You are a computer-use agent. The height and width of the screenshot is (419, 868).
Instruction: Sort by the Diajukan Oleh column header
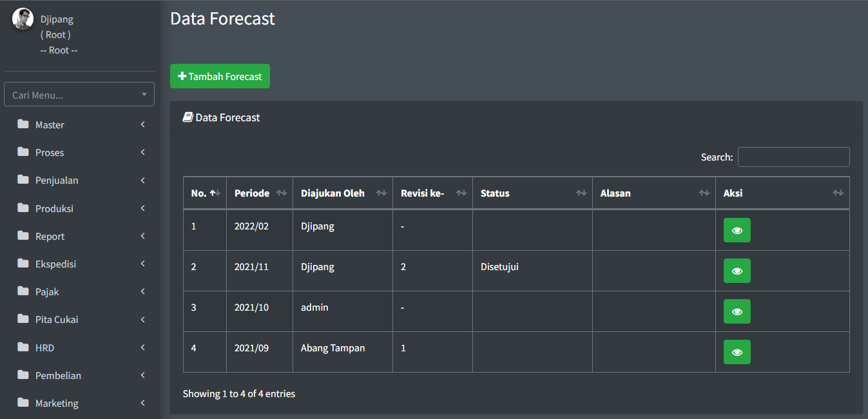click(x=342, y=193)
